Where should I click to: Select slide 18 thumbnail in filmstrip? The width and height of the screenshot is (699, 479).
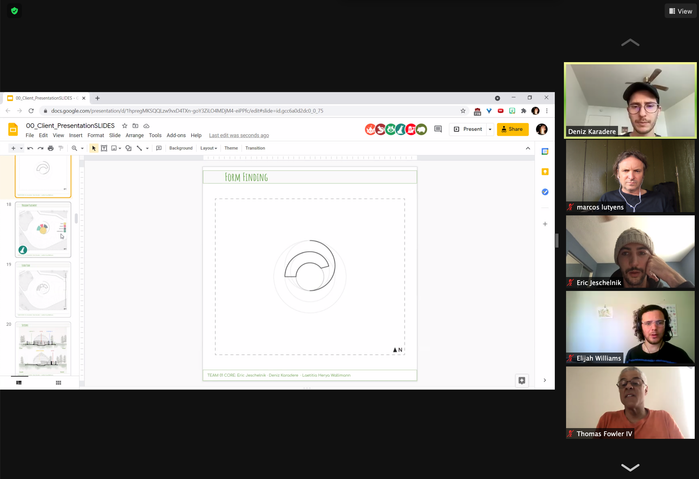click(x=43, y=230)
